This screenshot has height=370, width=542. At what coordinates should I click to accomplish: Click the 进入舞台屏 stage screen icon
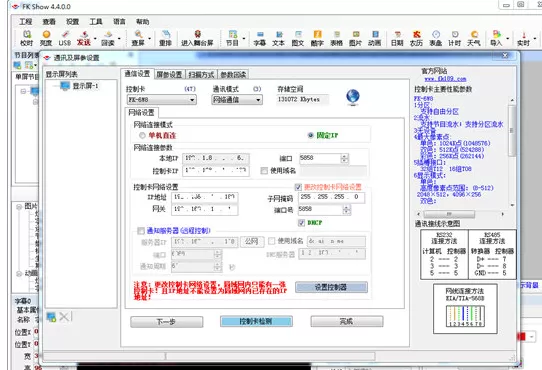pos(197,38)
